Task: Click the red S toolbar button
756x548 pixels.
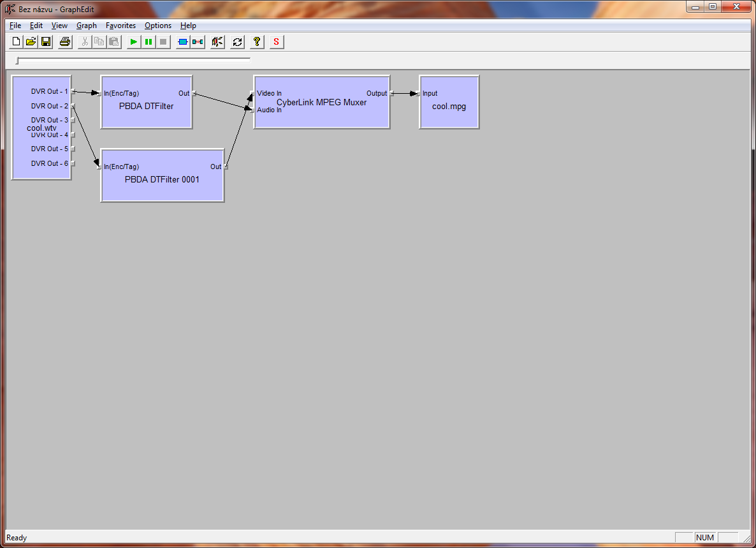Action: [276, 42]
